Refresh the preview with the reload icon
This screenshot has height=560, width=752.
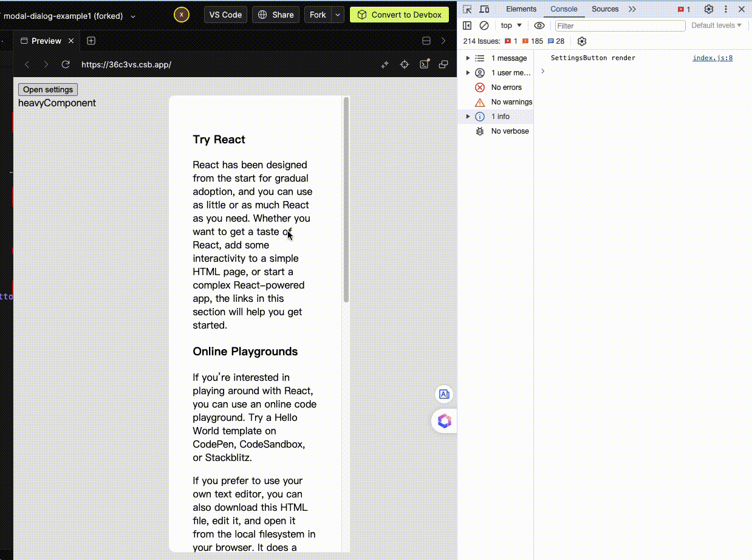click(x=65, y=64)
